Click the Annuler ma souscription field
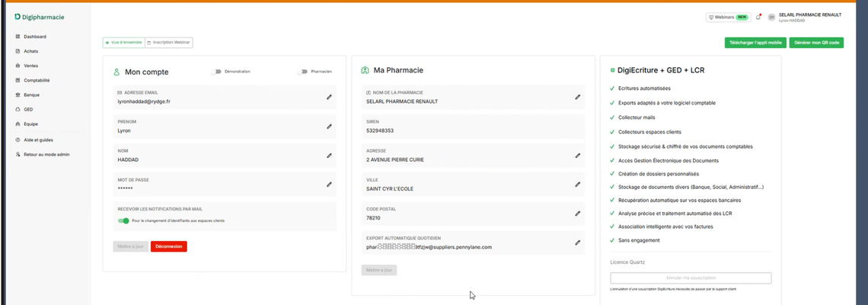The width and height of the screenshot is (868, 305). (691, 278)
